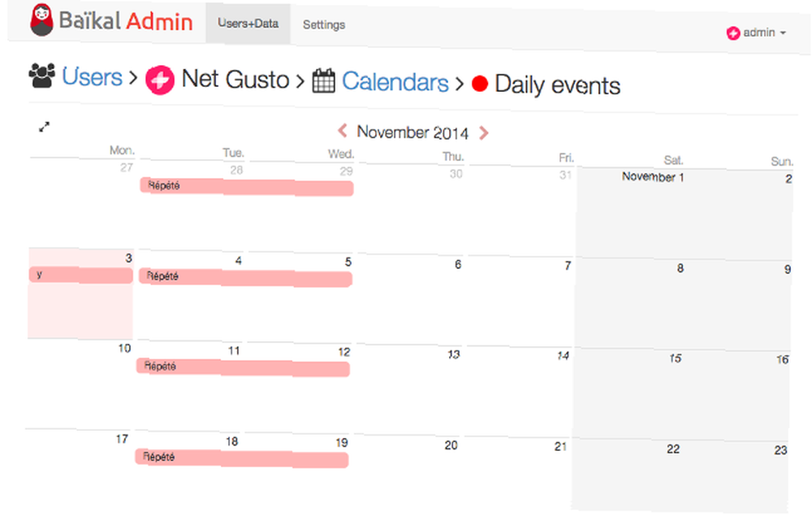Click the Calendars grid icon in breadcrumb
The image size is (812, 516).
click(324, 81)
